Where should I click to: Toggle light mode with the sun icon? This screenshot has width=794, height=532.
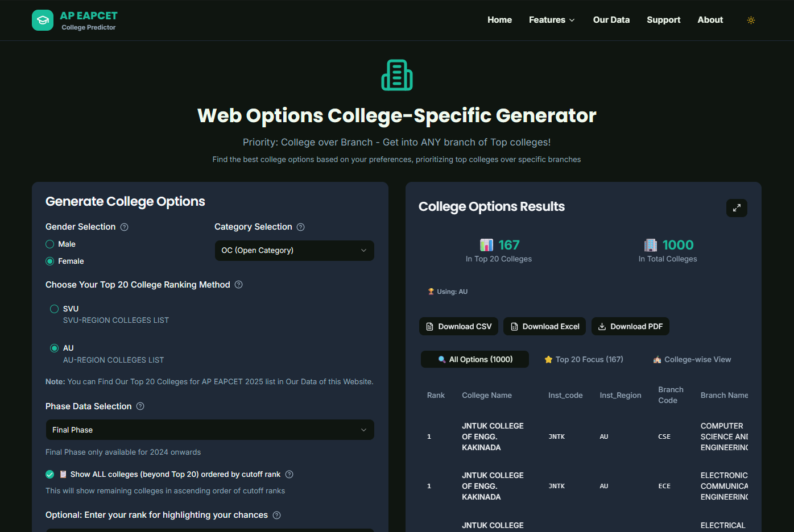click(x=751, y=20)
